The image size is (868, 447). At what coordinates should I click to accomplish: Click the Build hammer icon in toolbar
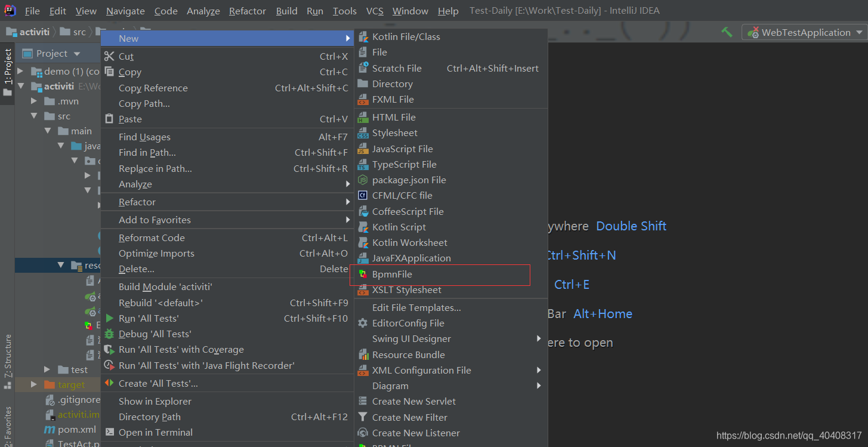(727, 32)
